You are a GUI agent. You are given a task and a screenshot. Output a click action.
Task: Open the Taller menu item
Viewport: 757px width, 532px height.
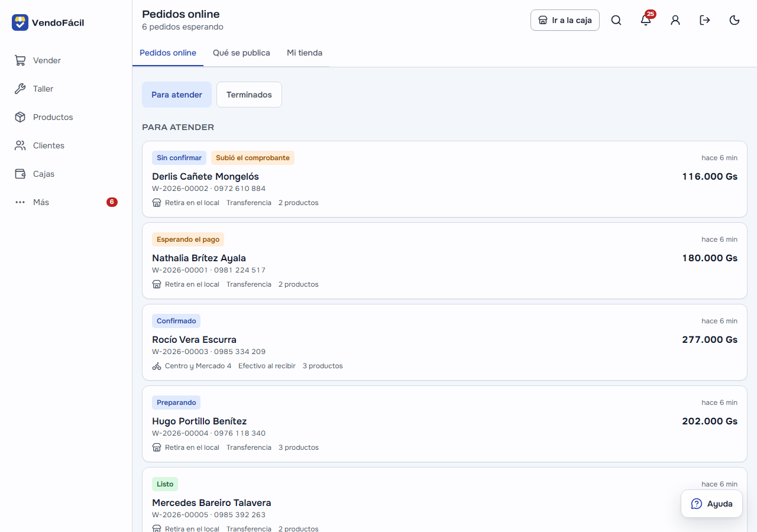66,89
